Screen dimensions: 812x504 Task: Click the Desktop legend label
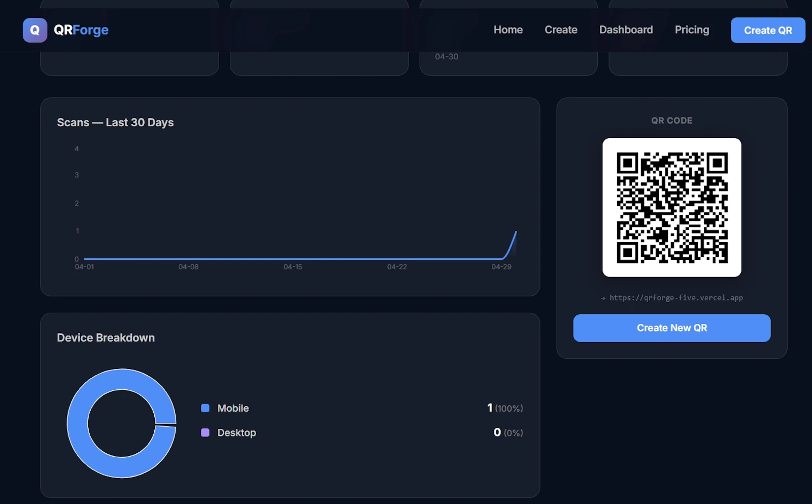click(236, 432)
